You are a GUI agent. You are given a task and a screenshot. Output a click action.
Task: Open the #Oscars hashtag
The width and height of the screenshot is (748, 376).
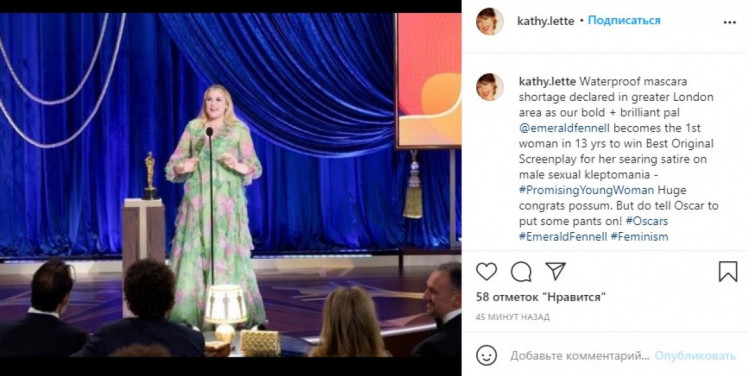pos(646,221)
